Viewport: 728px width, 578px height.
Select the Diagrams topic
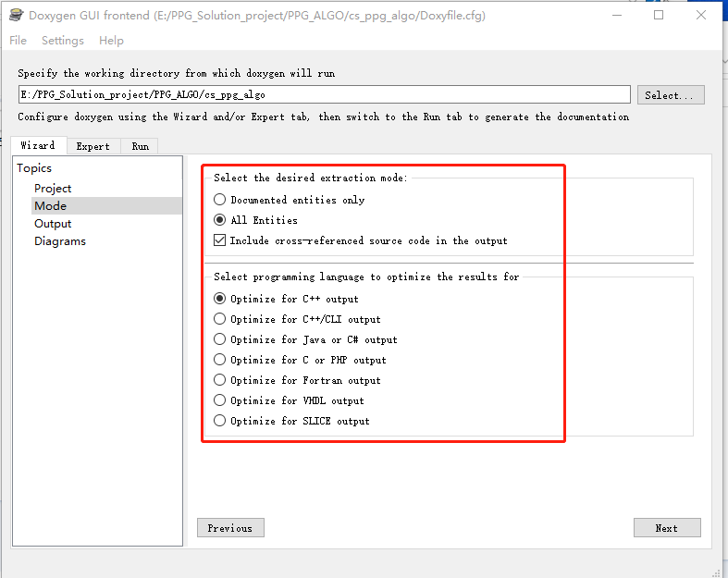pos(60,241)
